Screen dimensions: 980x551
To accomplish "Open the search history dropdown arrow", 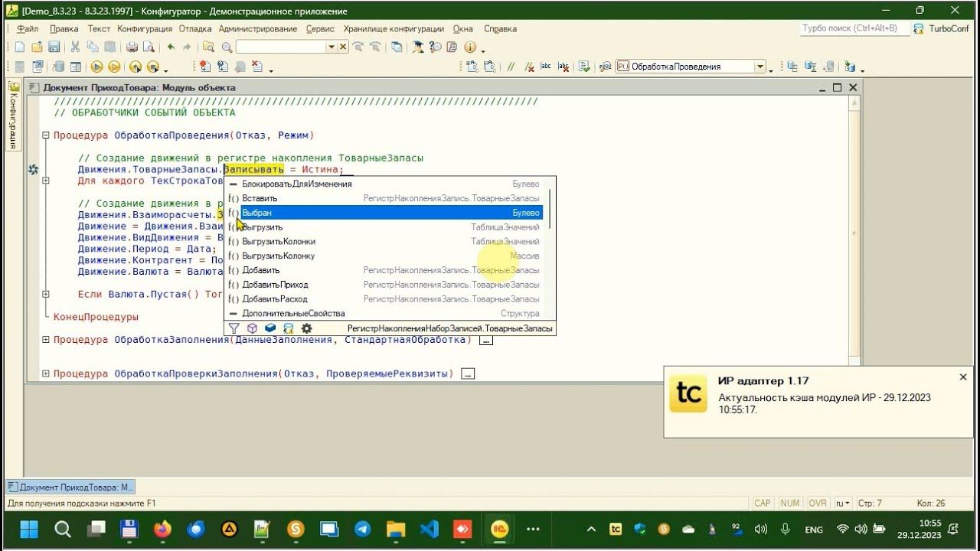I will [x=332, y=47].
